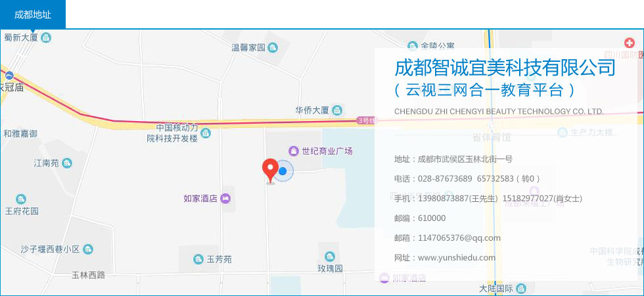Click the 温馨家园 residence icon
This screenshot has height=296, width=644.
pyautogui.click(x=273, y=47)
